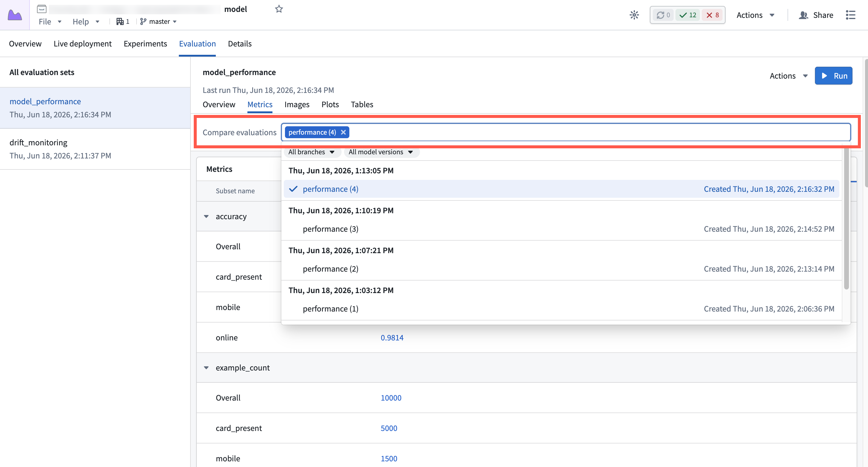Click the passed checks count 12
Viewport: 868px width, 467px height.
(x=688, y=15)
